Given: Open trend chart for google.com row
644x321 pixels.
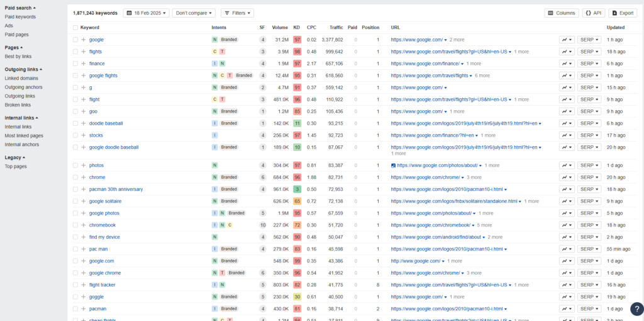Looking at the screenshot, I should click(x=567, y=261).
